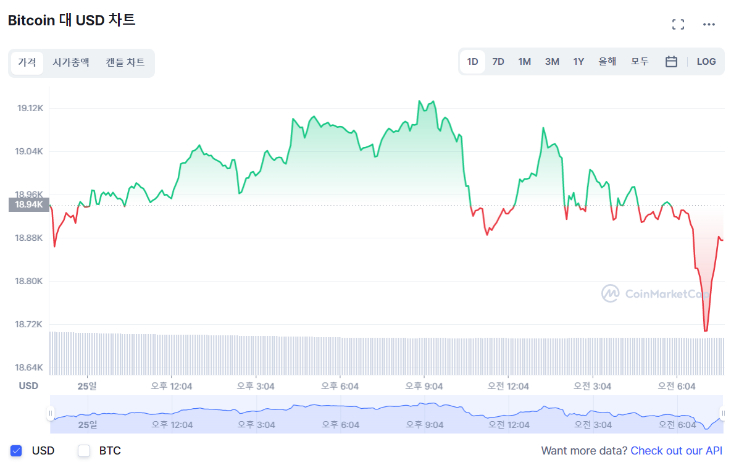Enable the BTC checkbox

pos(84,451)
